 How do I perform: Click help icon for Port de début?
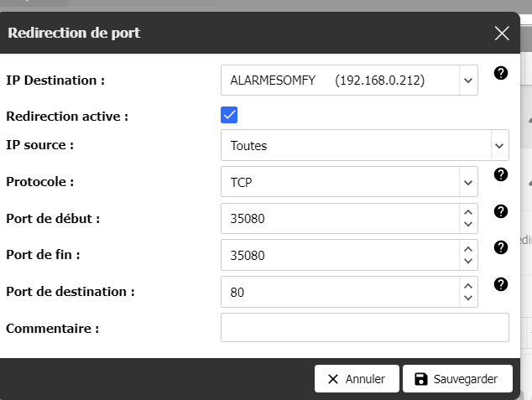[x=501, y=211]
